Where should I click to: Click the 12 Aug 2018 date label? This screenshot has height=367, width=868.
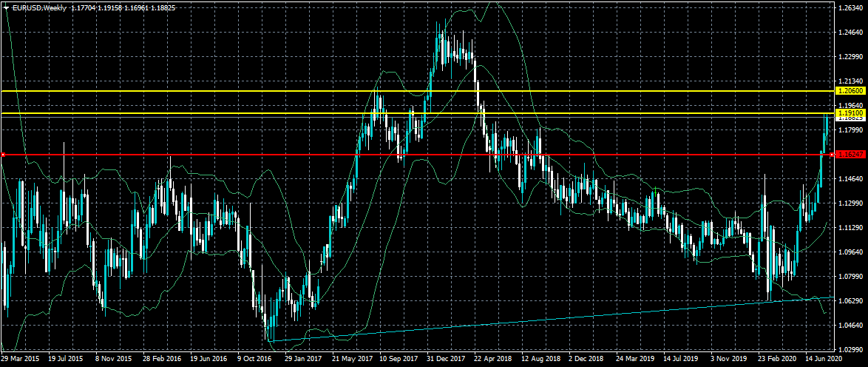coord(540,360)
